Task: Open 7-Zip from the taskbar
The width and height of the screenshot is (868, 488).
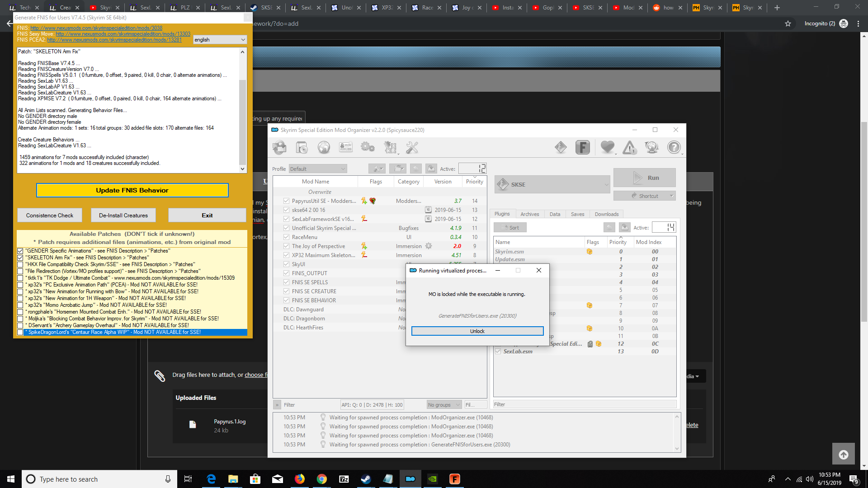Action: pos(344,479)
